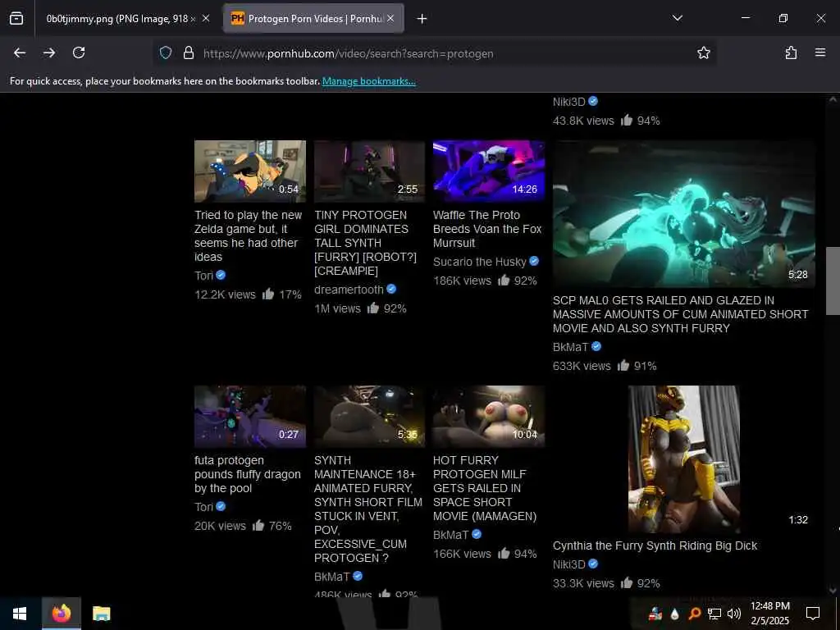Open Niki3D profile above 33.3K views
840x630 pixels.
coord(569,564)
